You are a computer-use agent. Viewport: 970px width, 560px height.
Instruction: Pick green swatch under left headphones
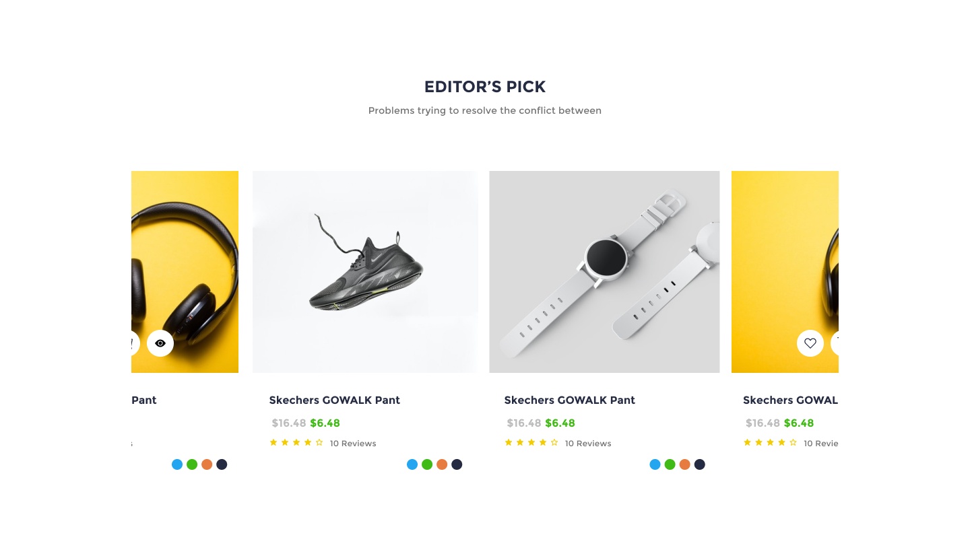click(192, 464)
